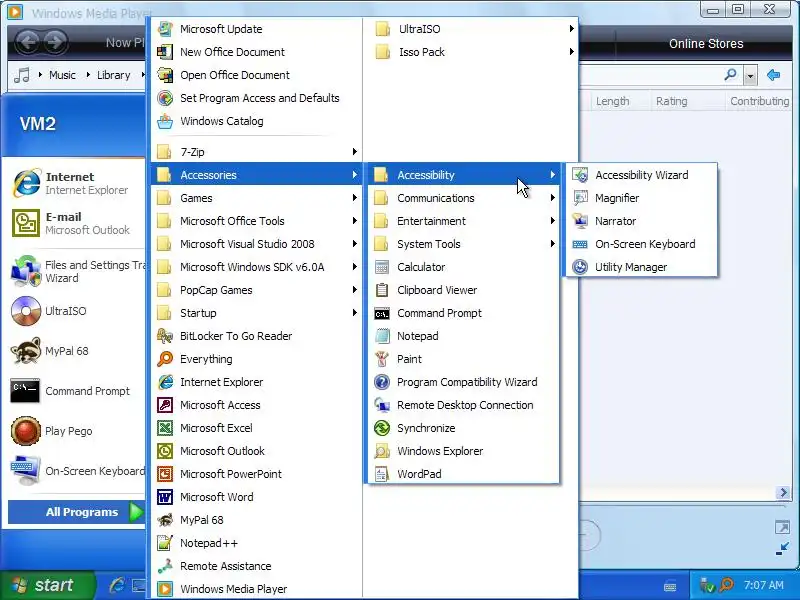Open Remote Desktop Connection

(463, 405)
